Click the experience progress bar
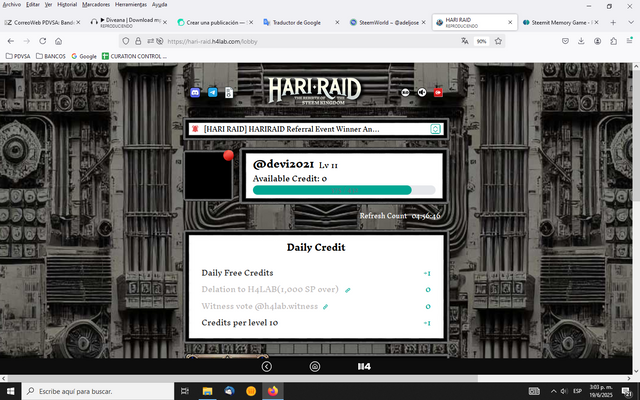The width and height of the screenshot is (640, 400). [344, 190]
